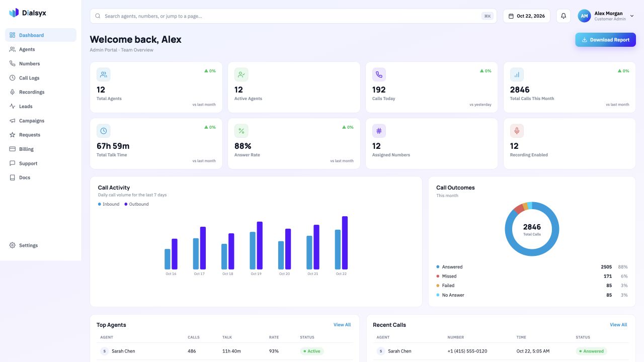Click the search magnifier icon
The width and height of the screenshot is (644, 362).
pyautogui.click(x=98, y=16)
